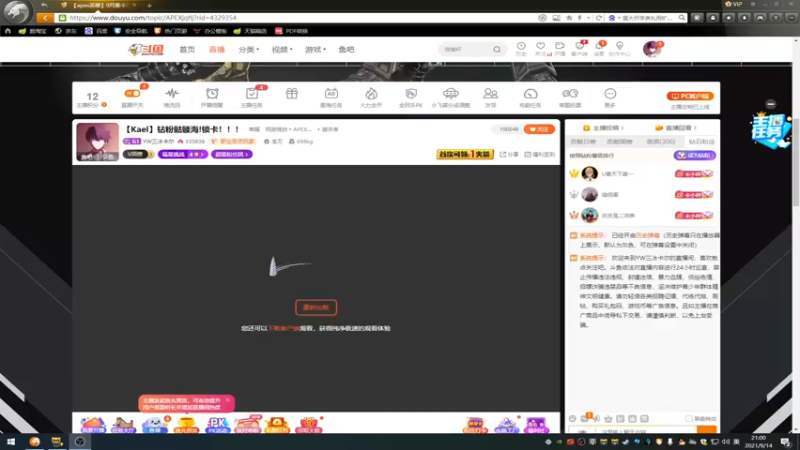
Task: Open the More (three dots) icon
Action: 610,93
